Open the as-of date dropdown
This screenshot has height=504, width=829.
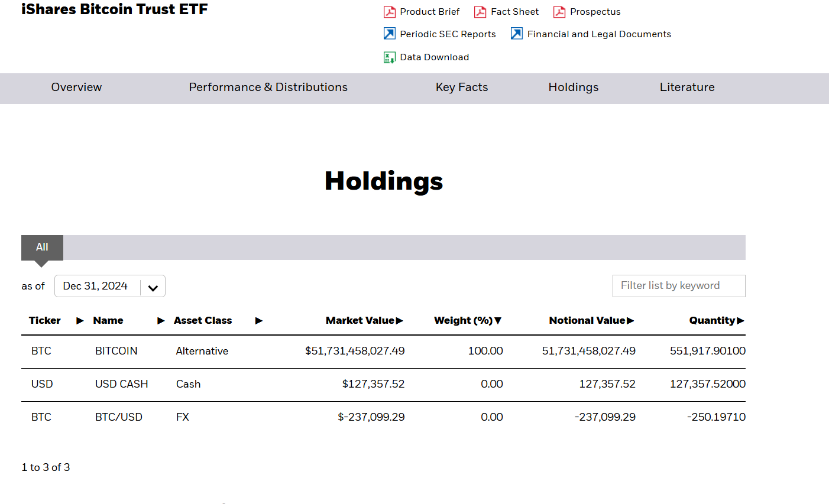(x=153, y=287)
